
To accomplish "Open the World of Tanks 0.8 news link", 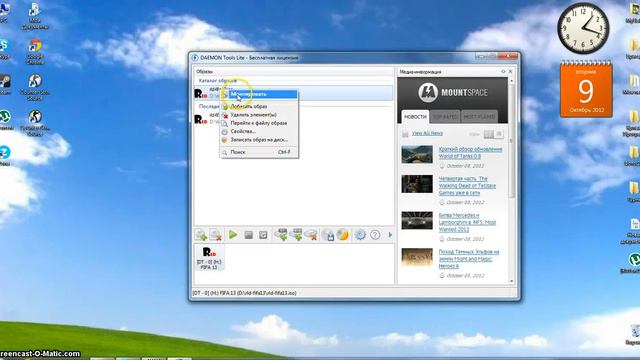I will coord(470,153).
